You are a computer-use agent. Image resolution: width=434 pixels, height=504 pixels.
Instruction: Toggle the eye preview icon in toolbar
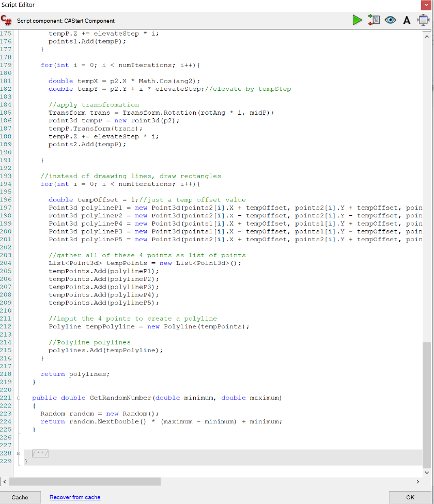tap(390, 20)
